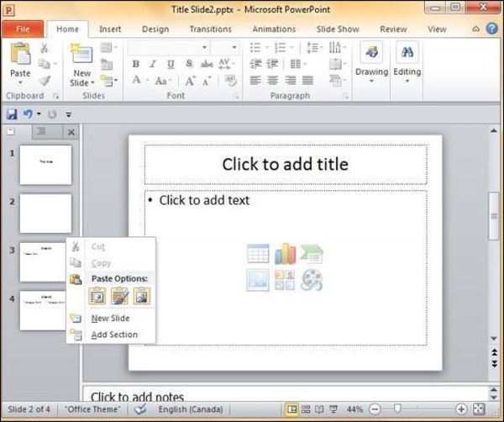Open the font name combo box
Image resolution: width=504 pixels, height=422 pixels.
pyautogui.click(x=166, y=47)
